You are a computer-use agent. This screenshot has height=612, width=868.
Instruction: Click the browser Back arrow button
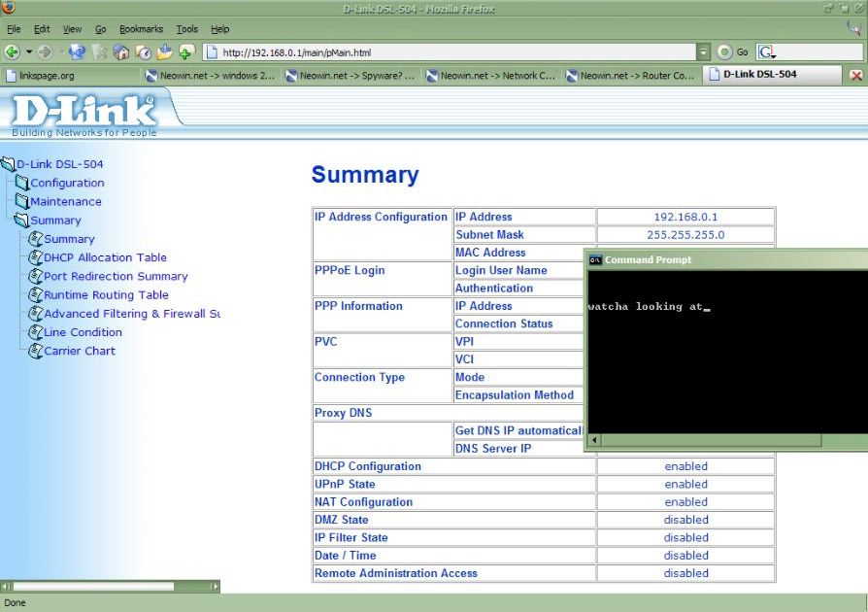(13, 52)
